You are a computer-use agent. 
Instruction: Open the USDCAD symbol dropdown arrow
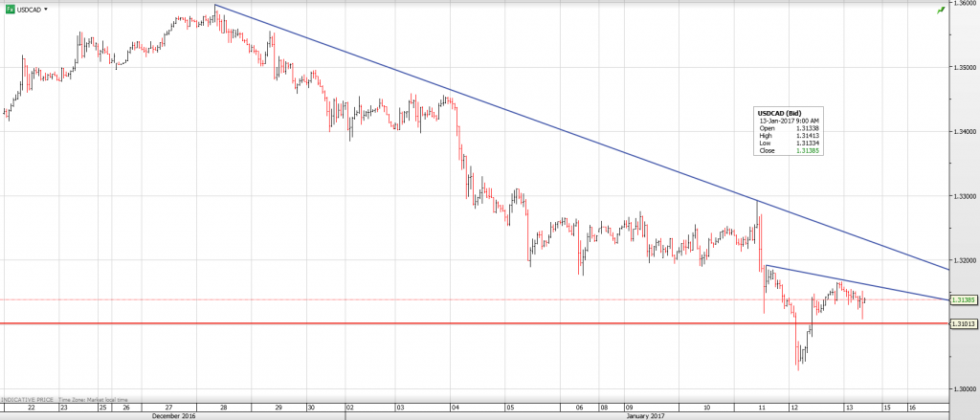(x=47, y=9)
